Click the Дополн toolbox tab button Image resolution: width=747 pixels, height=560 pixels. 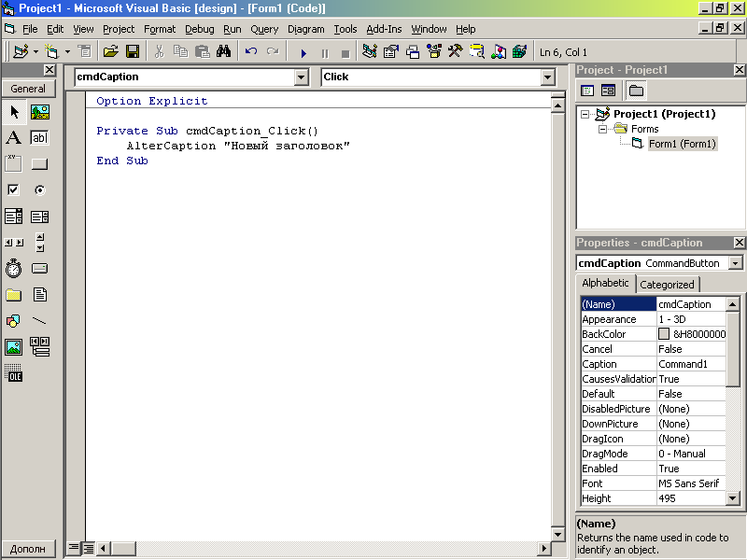click(x=28, y=549)
